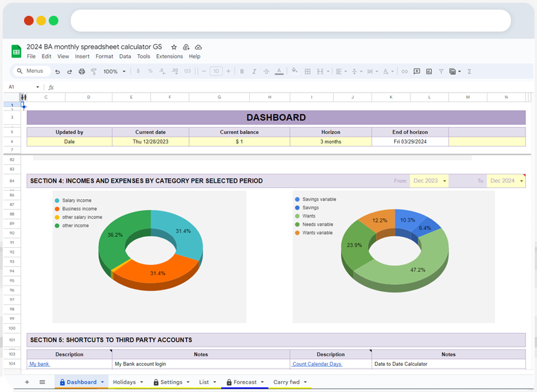The image size is (537, 392).
Task: Activate the paint format tool
Action: click(93, 71)
